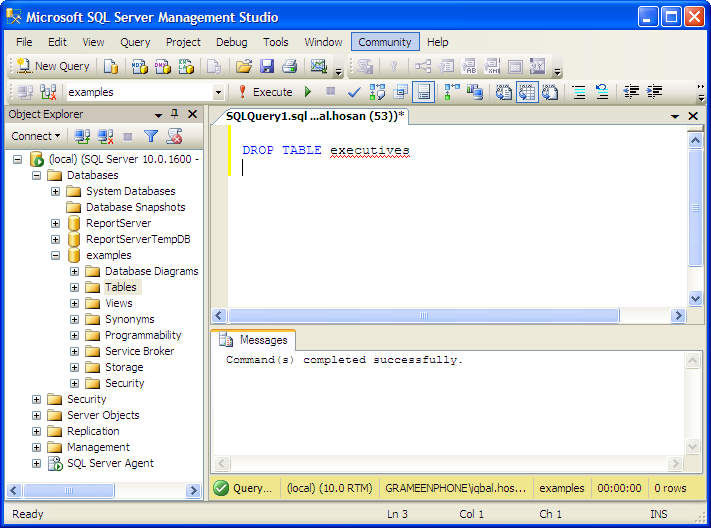This screenshot has height=528, width=711.
Task: Expand the ReportServerTempDB database
Action: point(55,240)
